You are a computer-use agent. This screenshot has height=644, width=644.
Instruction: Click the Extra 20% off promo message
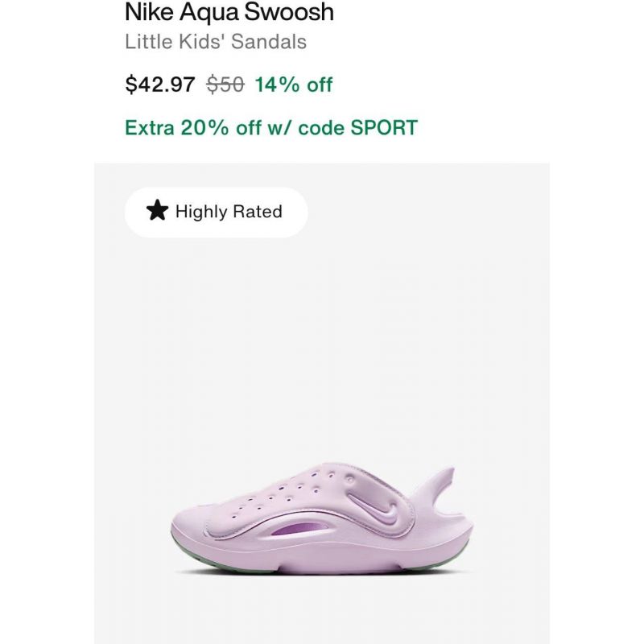(x=271, y=127)
